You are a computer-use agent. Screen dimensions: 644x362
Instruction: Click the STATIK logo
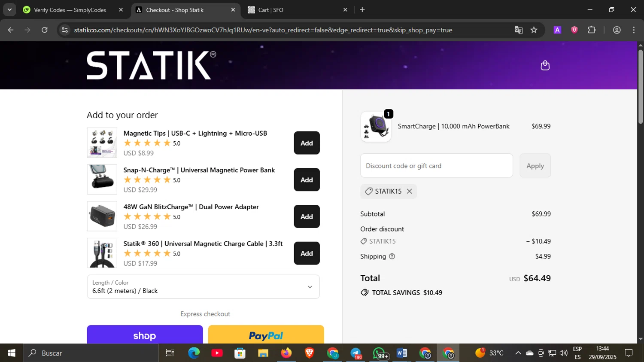[x=151, y=65]
